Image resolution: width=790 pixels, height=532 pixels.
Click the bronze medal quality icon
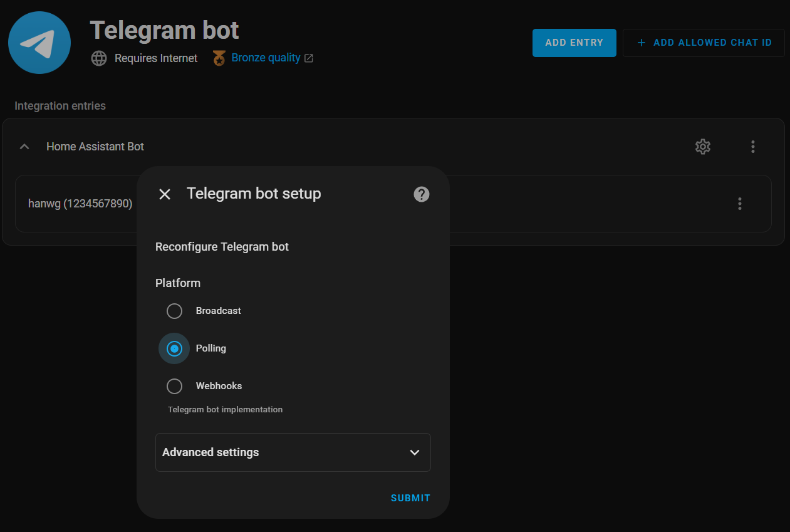[219, 58]
